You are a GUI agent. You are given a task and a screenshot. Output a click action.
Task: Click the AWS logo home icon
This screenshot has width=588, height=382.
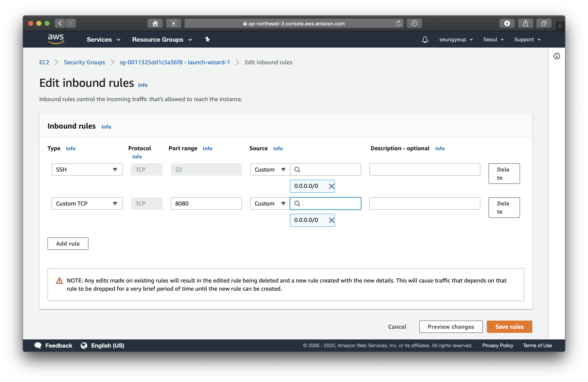coord(56,39)
